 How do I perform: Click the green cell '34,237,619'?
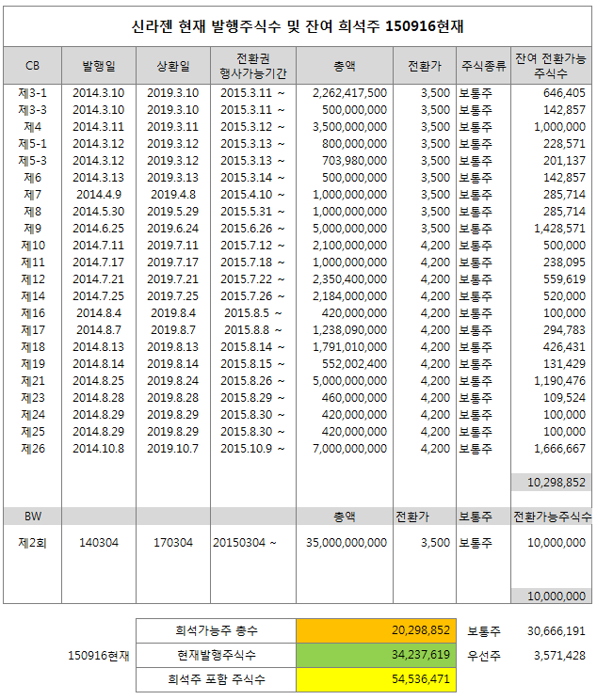[x=376, y=656]
